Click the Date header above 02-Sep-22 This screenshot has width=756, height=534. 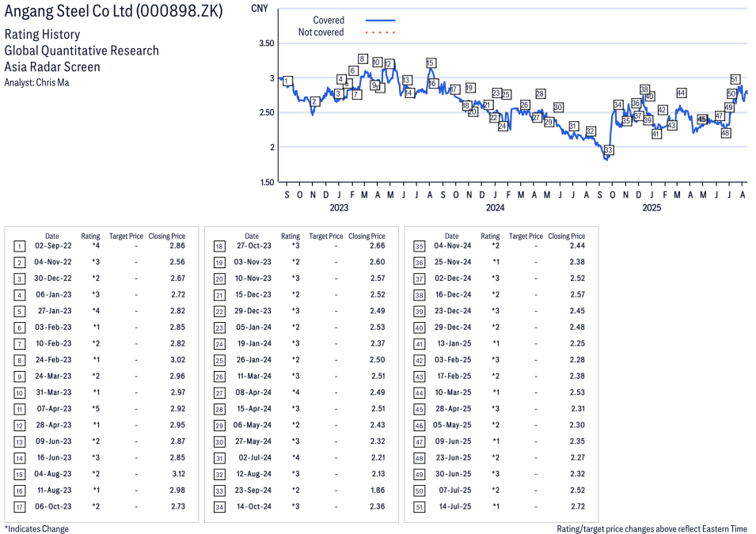click(52, 237)
